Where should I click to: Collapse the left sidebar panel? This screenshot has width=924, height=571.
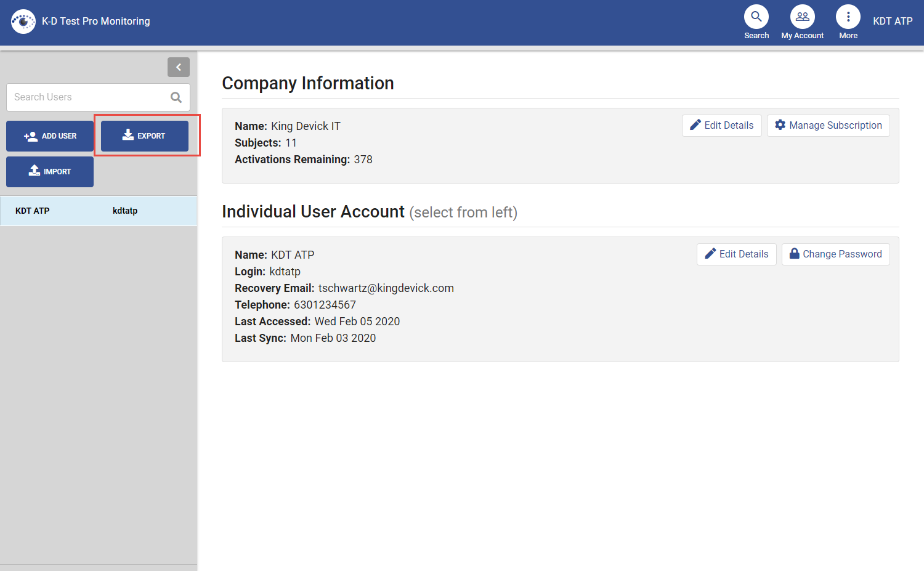pos(179,67)
